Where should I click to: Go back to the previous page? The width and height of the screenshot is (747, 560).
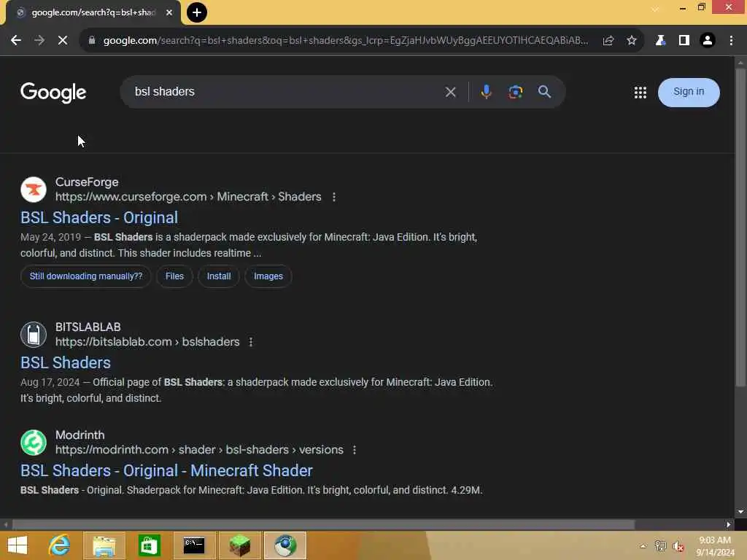[16, 41]
